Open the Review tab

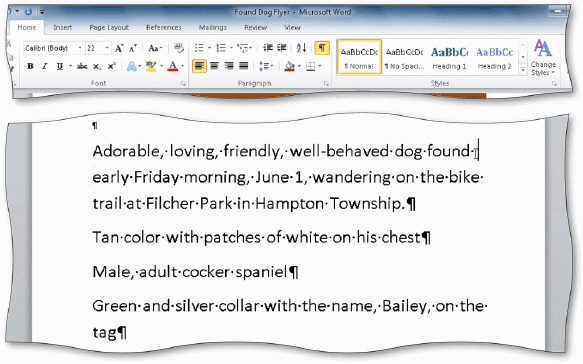(x=255, y=28)
